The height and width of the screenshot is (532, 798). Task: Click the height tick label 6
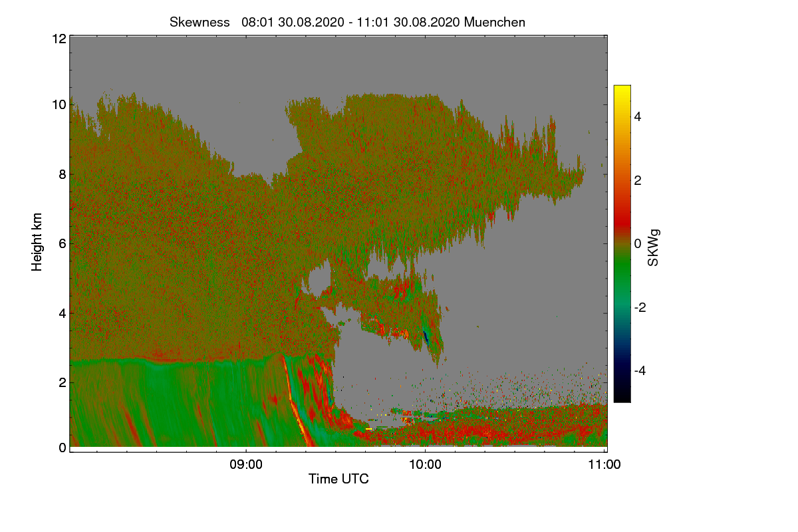(62, 244)
